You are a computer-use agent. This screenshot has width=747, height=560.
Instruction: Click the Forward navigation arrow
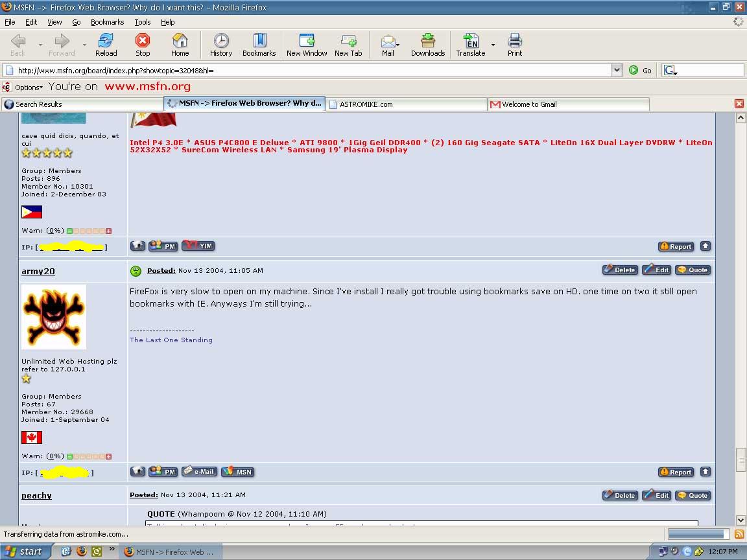click(x=62, y=45)
